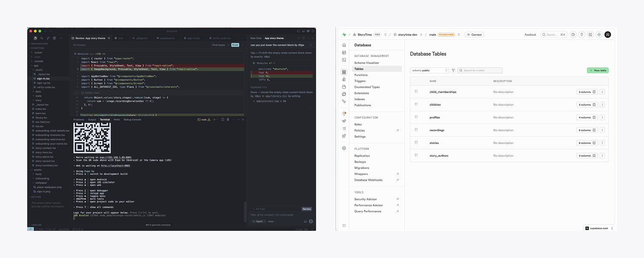Open Authentication icon in Supabase sidebar
644x258 pixels.
pos(344,79)
